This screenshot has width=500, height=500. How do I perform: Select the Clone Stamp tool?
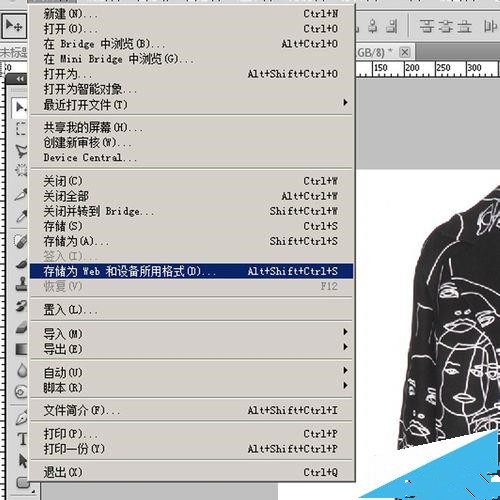click(x=21, y=284)
